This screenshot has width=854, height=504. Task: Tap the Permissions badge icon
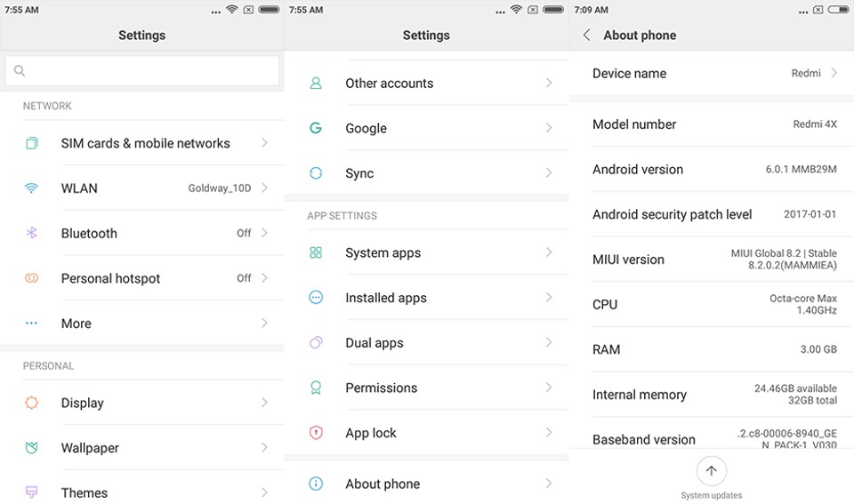pos(316,388)
